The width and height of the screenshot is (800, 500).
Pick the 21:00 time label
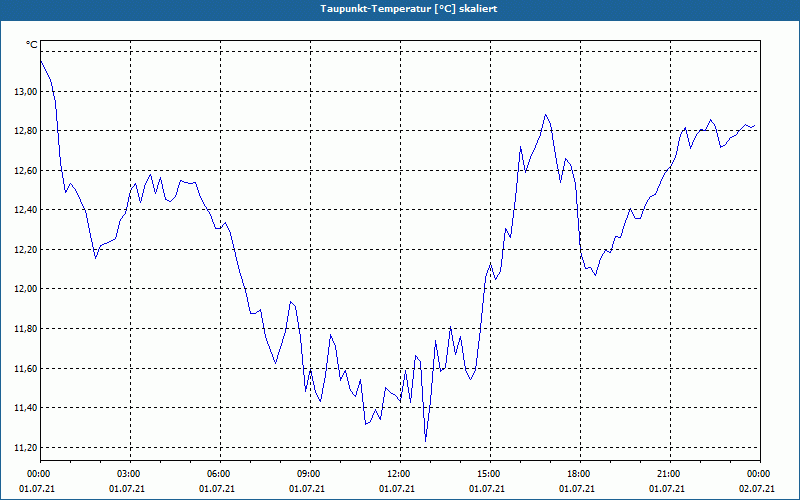click(670, 474)
